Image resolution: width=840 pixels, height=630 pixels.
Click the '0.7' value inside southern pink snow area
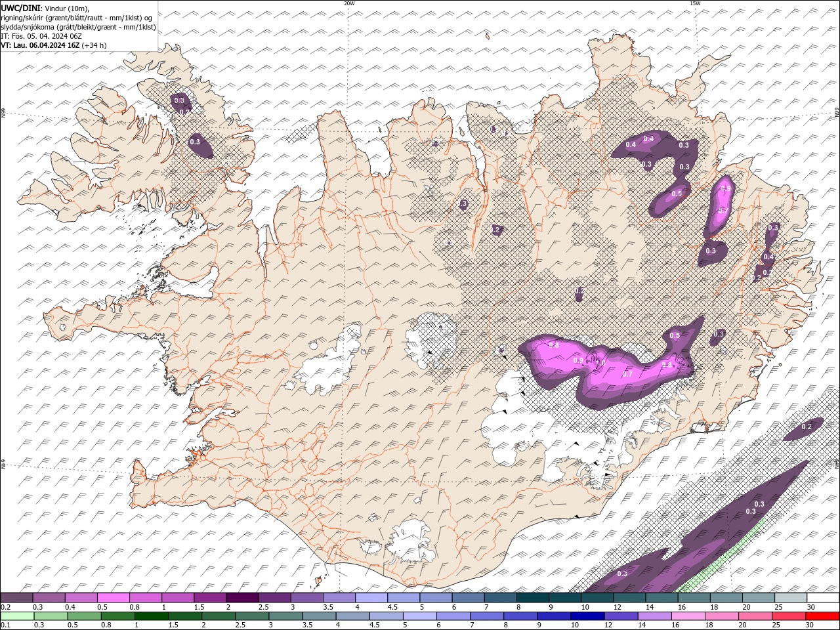(627, 374)
